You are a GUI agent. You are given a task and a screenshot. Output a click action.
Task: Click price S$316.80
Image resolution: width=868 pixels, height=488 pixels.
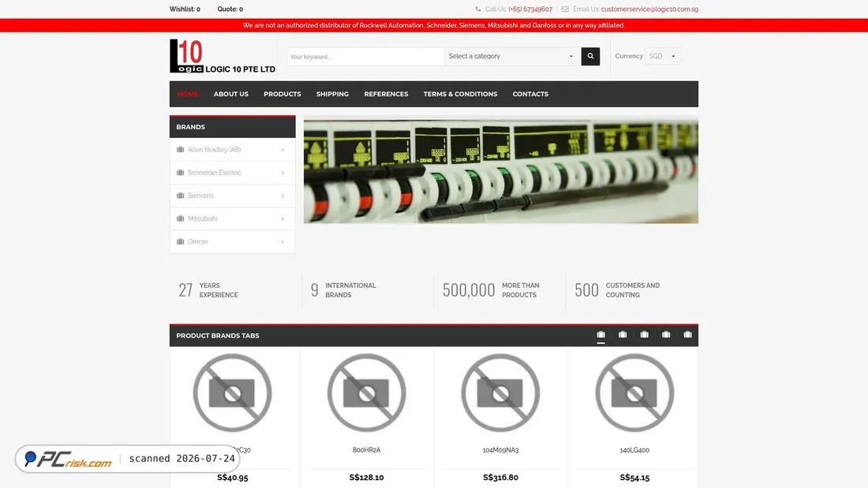(x=500, y=478)
